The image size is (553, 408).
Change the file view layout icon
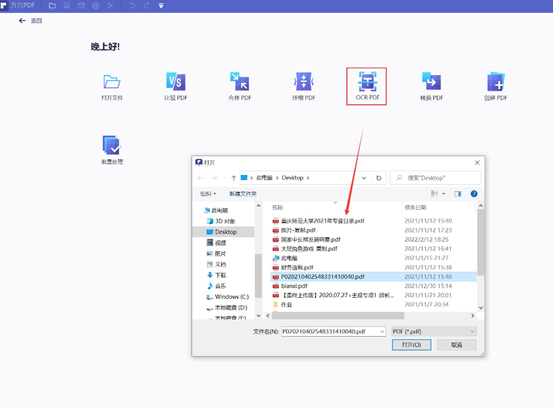click(x=434, y=194)
